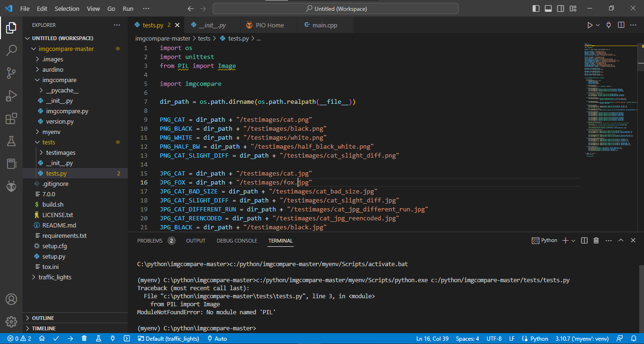This screenshot has width=644, height=344.
Task: Open the Testing flask view
Action: 11,141
